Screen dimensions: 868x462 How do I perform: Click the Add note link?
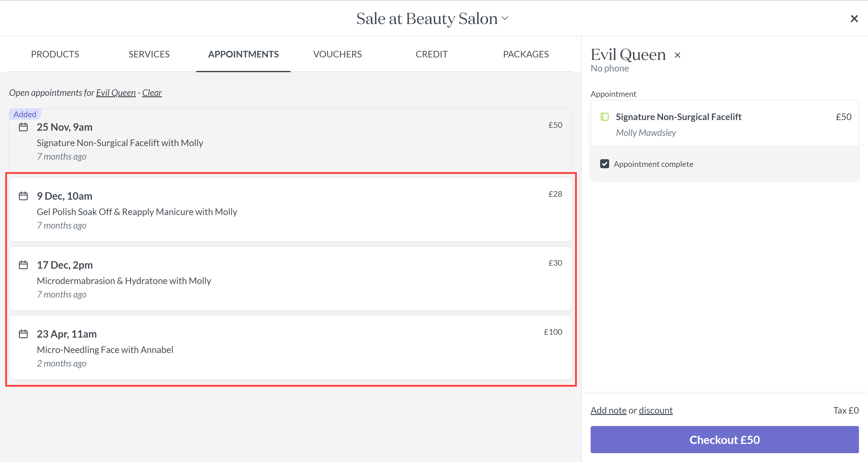pyautogui.click(x=608, y=410)
